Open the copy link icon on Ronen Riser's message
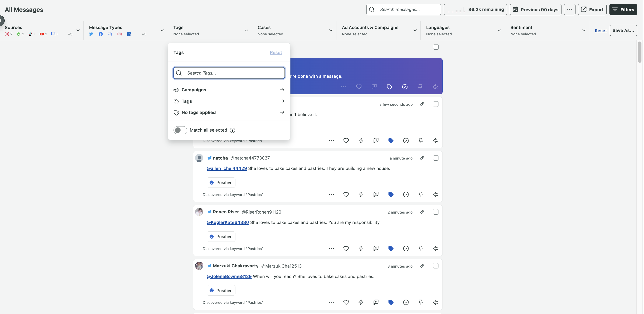The image size is (644, 314). coord(422,212)
